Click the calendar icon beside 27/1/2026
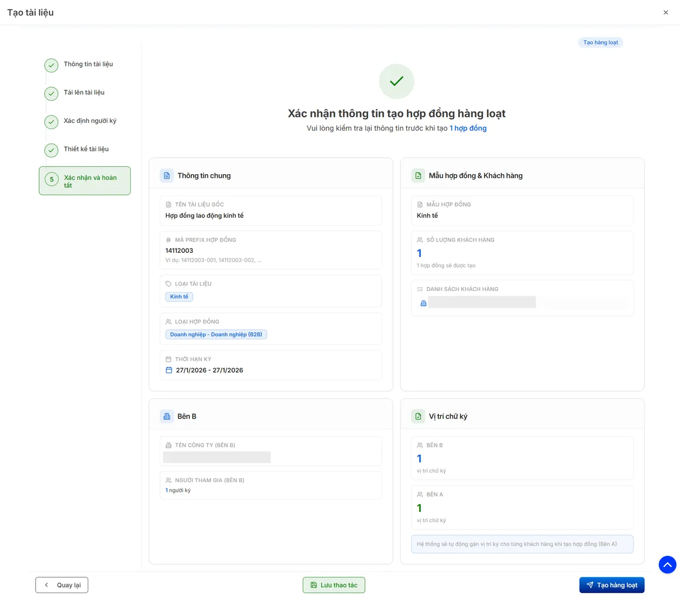Viewport: 680px width, 616px height. 169,370
